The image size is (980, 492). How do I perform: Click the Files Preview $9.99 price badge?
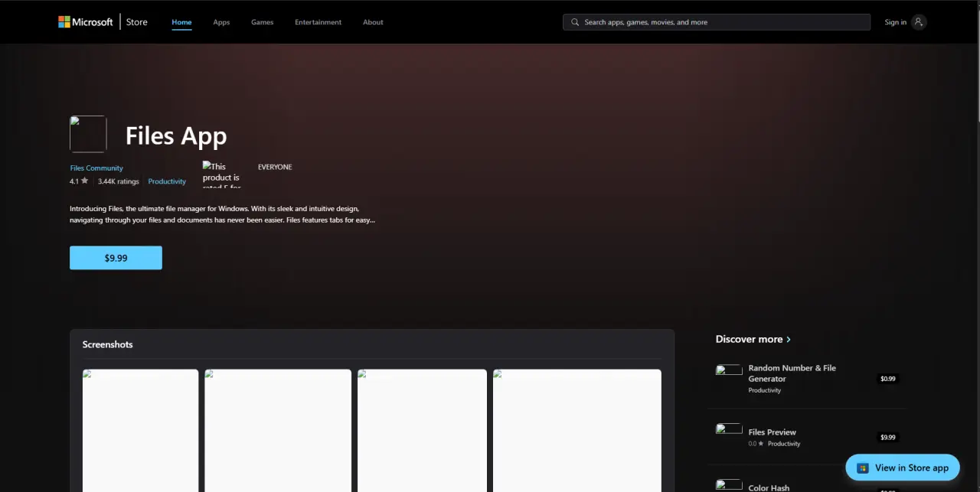point(887,438)
